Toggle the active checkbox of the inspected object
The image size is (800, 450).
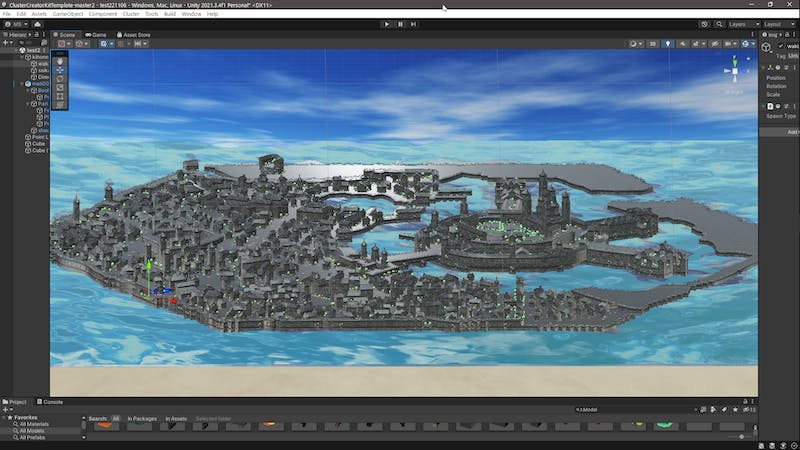coord(781,46)
